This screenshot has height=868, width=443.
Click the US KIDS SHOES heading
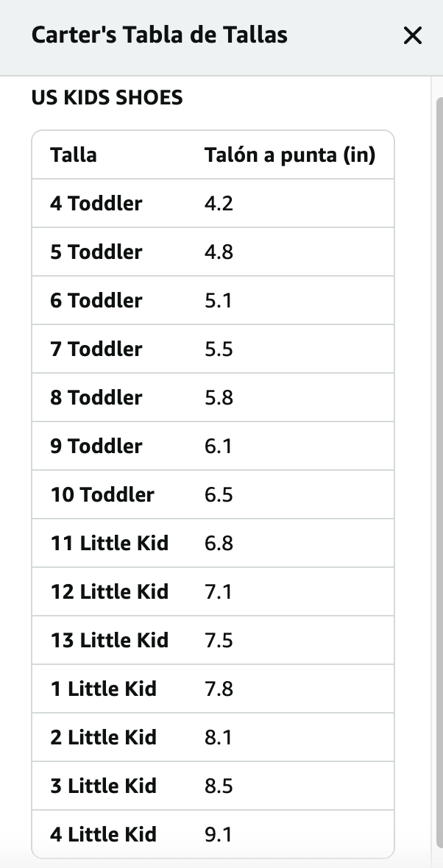[107, 98]
